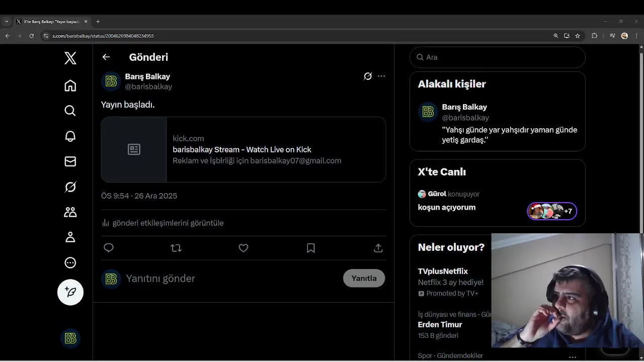
Task: Open the Extensions puzzle icon
Action: [x=594, y=36]
